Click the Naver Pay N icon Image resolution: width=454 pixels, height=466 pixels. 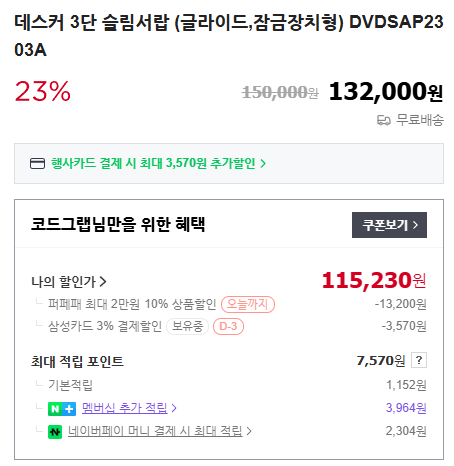pos(55,432)
